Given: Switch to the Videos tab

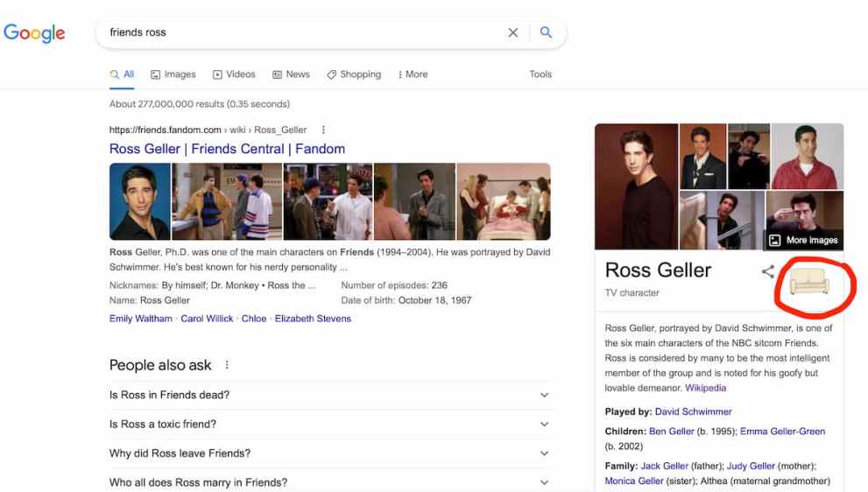Looking at the screenshot, I should point(234,74).
